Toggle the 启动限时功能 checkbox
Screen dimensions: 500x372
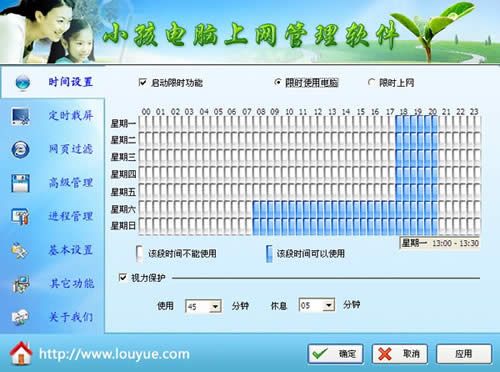pos(142,82)
